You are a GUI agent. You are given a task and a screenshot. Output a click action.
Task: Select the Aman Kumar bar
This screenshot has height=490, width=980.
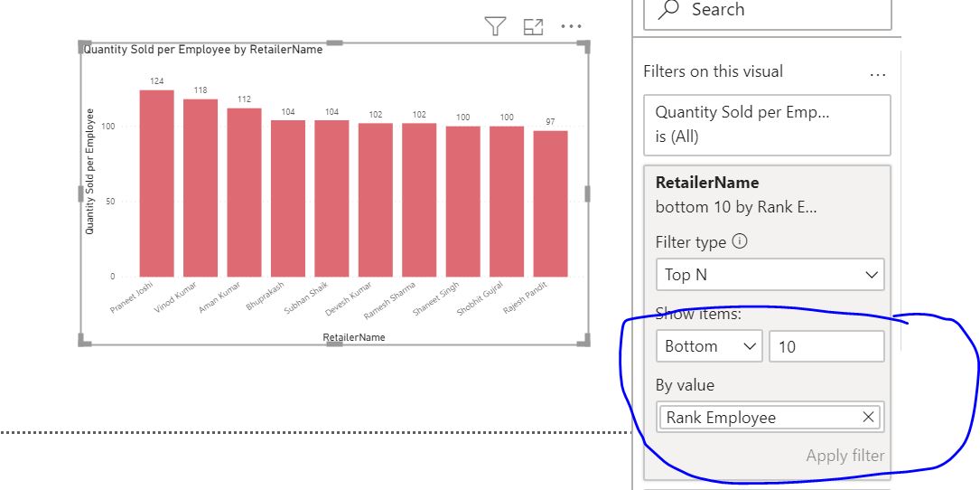coord(245,193)
